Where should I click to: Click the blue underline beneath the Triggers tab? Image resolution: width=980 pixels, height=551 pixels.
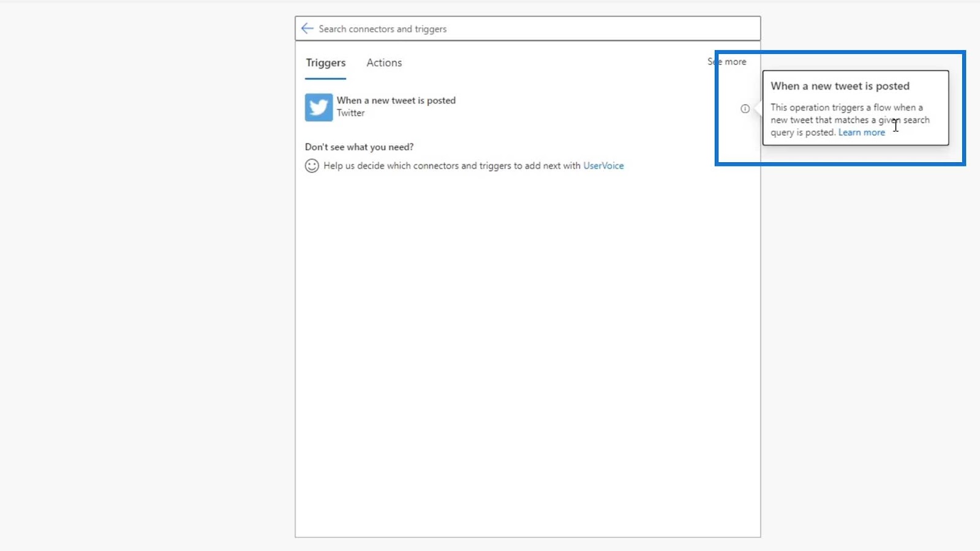tap(325, 78)
